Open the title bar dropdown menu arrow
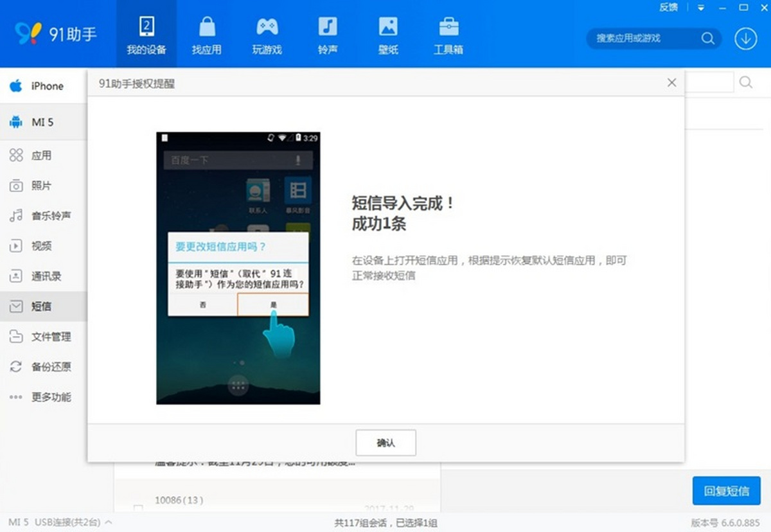This screenshot has height=532, width=771. pyautogui.click(x=701, y=8)
